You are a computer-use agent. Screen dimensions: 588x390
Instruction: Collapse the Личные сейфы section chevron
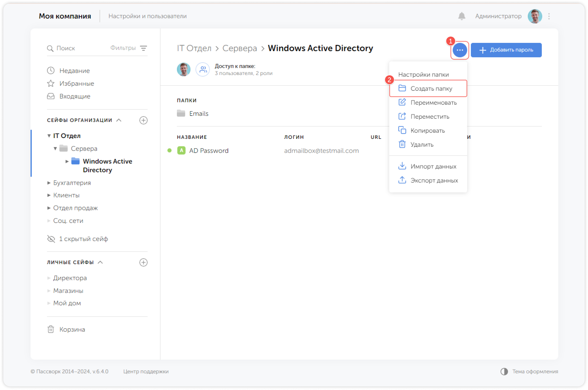click(x=100, y=262)
